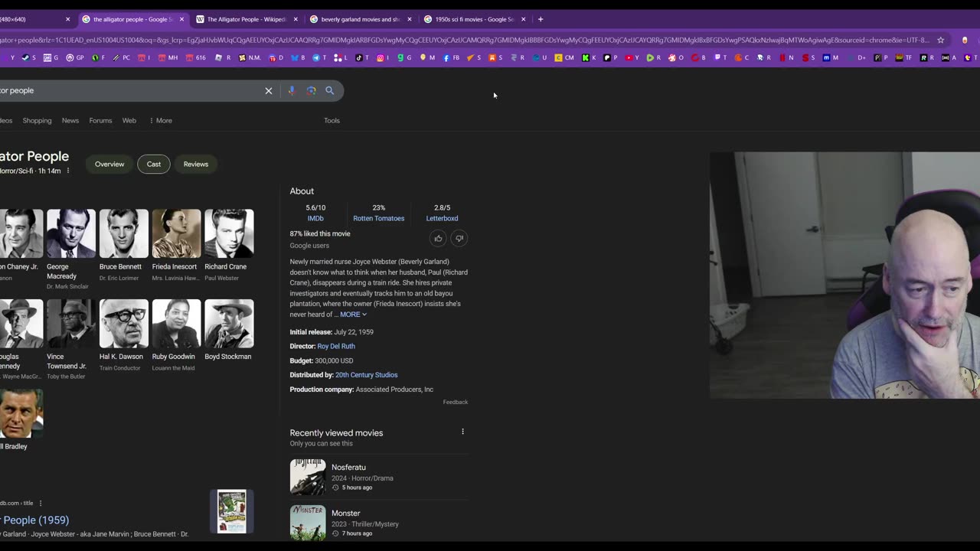Open Google Lens image search
This screenshot has width=980, height=551.
pyautogui.click(x=311, y=90)
